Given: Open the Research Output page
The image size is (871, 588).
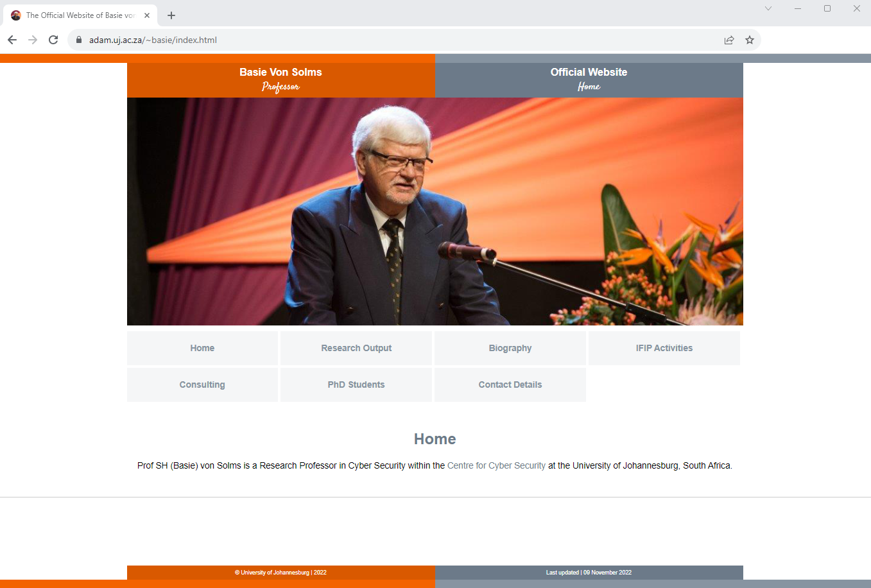Looking at the screenshot, I should click(x=356, y=348).
